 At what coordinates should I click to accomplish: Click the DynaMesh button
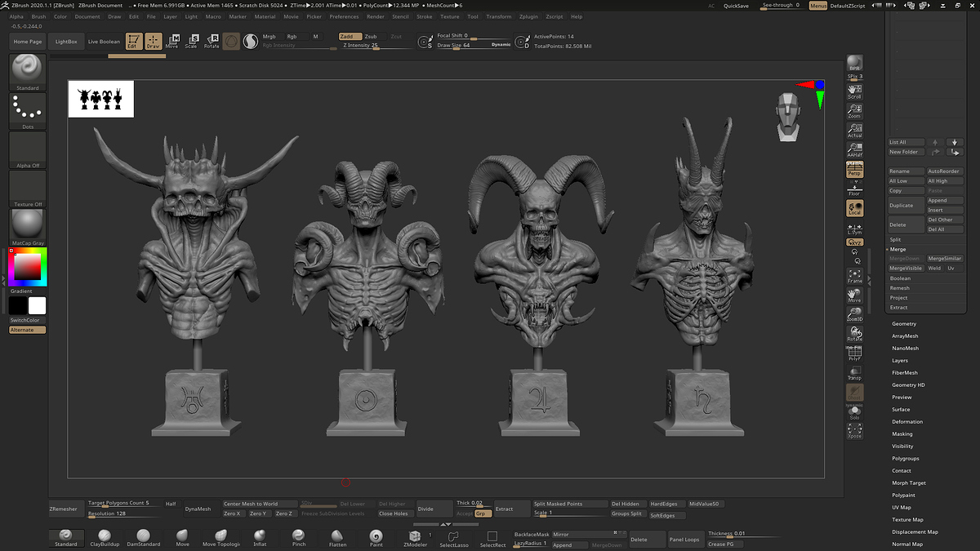pyautogui.click(x=198, y=509)
